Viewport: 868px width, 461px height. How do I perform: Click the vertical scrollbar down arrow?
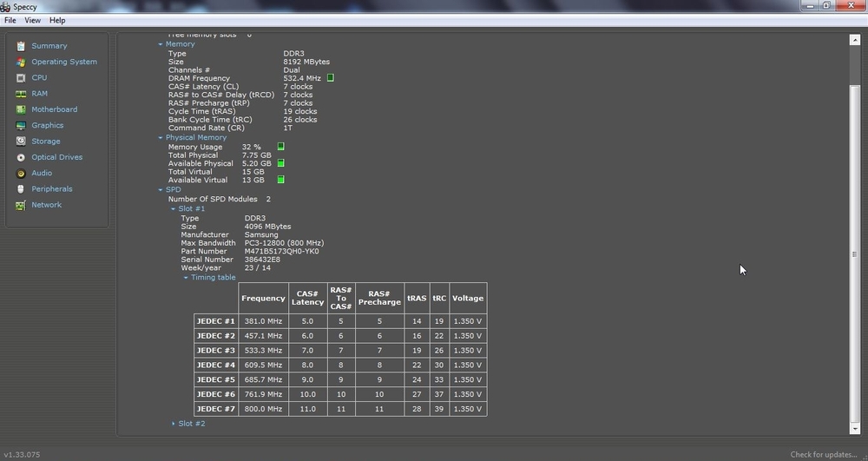pyautogui.click(x=854, y=428)
